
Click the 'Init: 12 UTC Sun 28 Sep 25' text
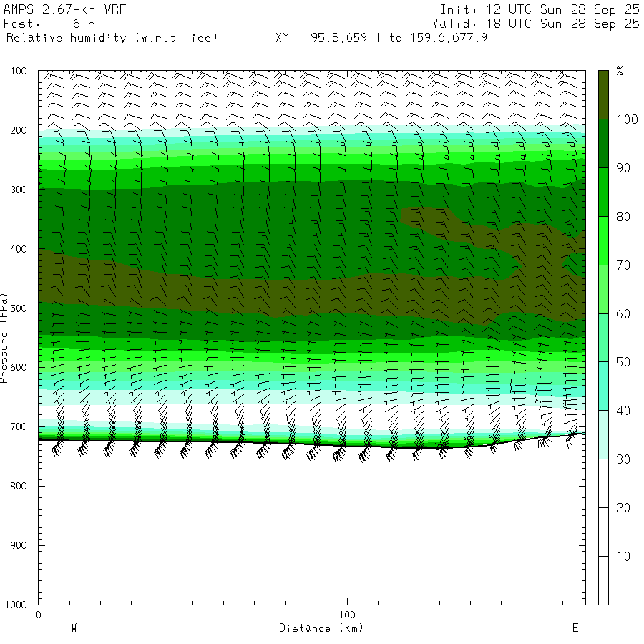point(540,9)
